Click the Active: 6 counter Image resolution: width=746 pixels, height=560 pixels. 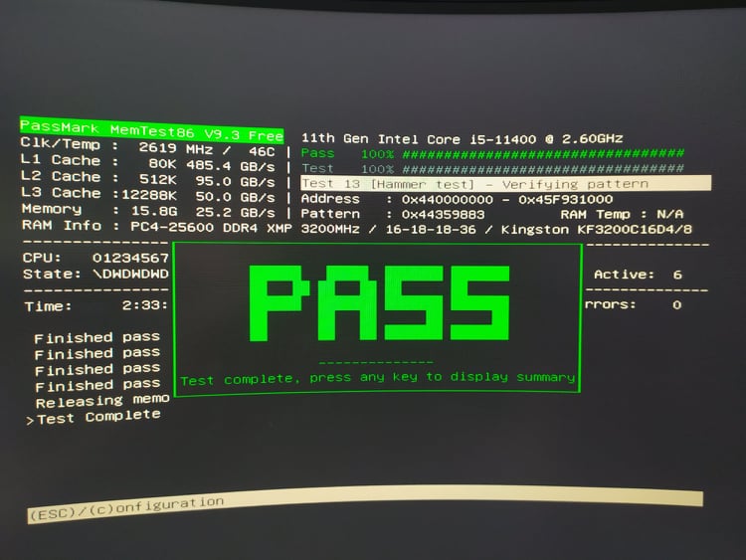638,275
